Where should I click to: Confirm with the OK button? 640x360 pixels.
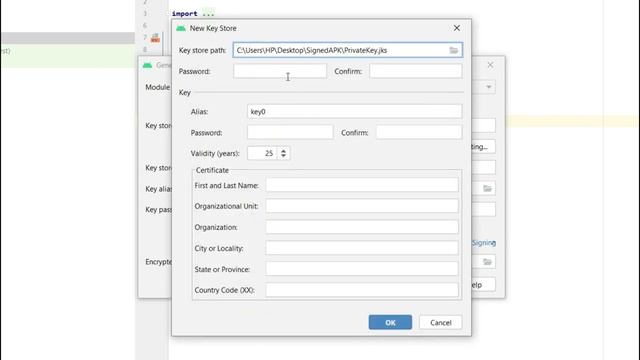pos(390,322)
